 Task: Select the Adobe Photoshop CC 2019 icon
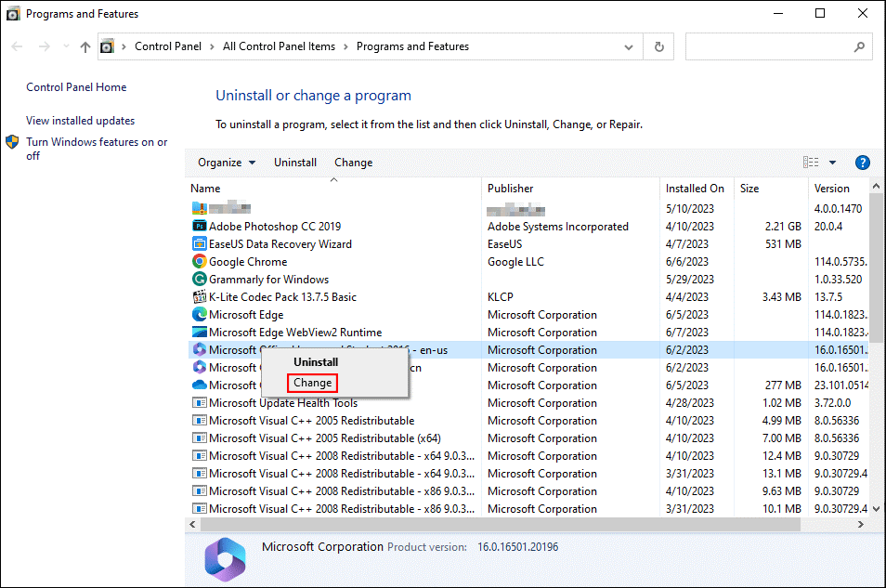pos(200,226)
